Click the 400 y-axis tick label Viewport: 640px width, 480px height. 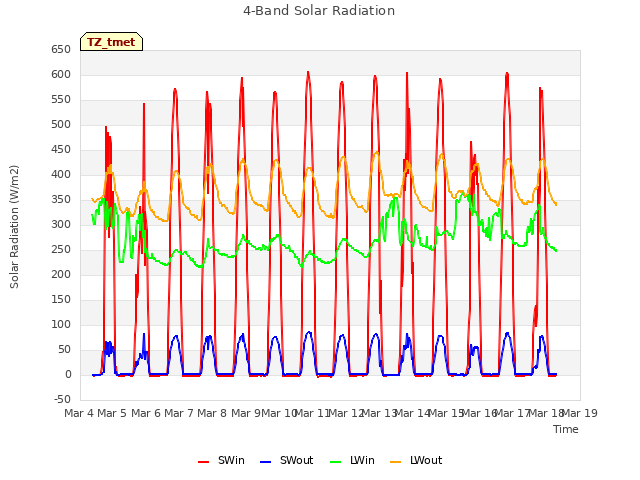[61, 175]
